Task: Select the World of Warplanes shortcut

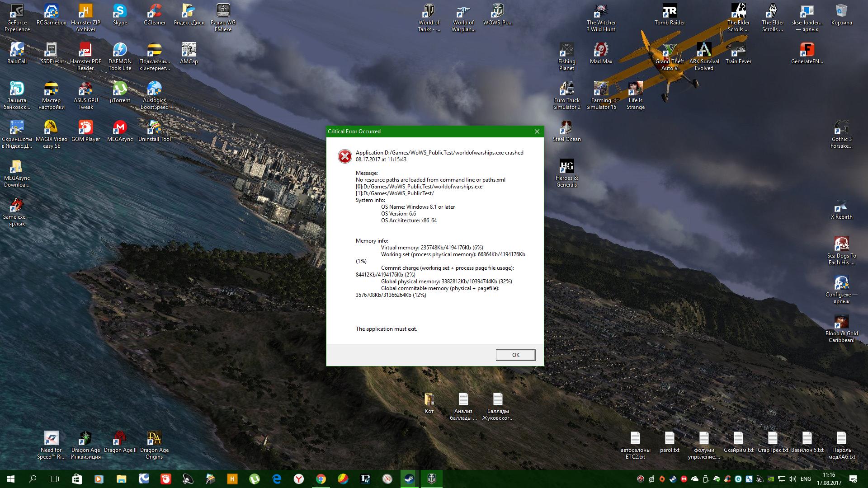Action: click(463, 18)
